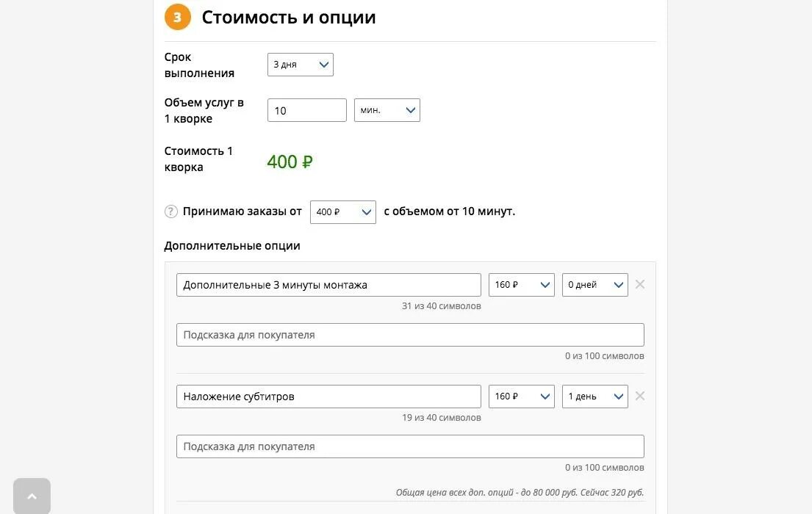Open the '1 день' duration dropdown

click(x=594, y=397)
